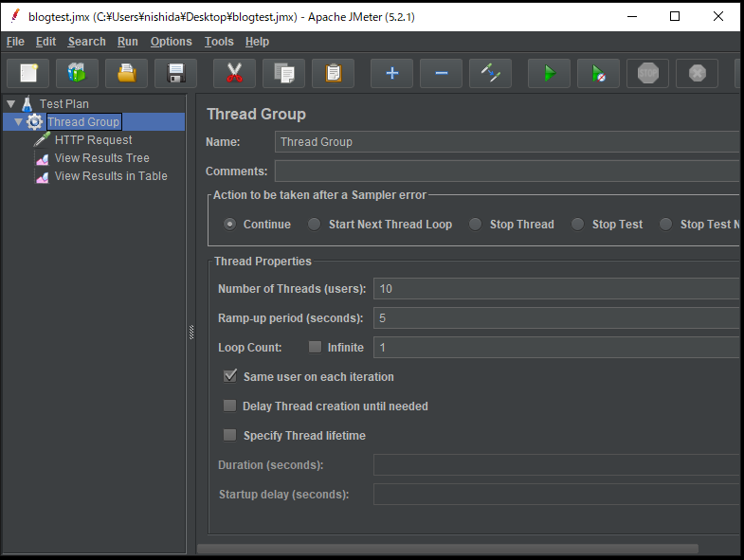Screen dimensions: 744x560
Task: Click the Comments input field
Action: (x=507, y=171)
